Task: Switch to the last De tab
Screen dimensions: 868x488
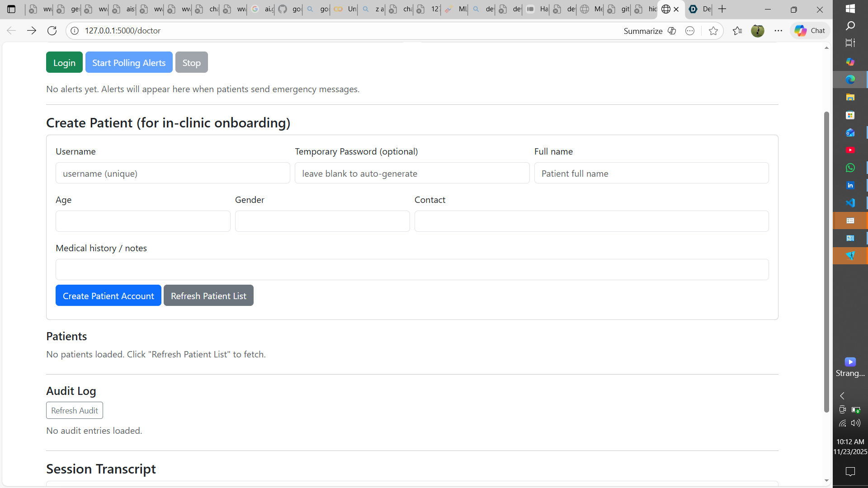Action: pos(700,9)
